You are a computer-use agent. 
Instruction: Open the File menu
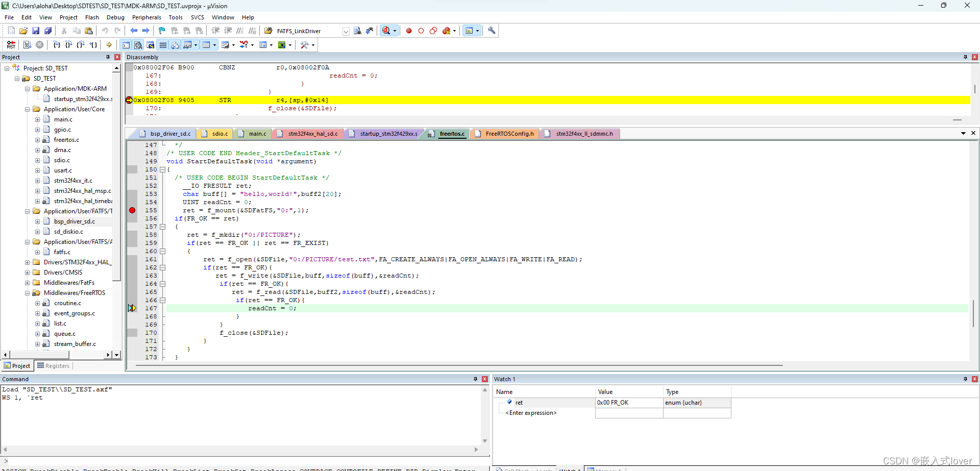click(9, 17)
